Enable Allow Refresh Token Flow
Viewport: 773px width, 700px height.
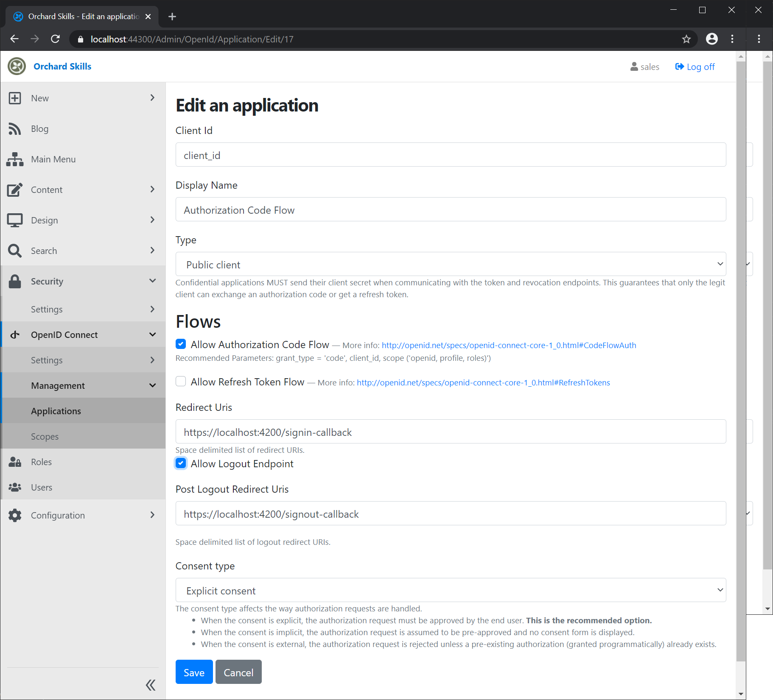pyautogui.click(x=181, y=381)
